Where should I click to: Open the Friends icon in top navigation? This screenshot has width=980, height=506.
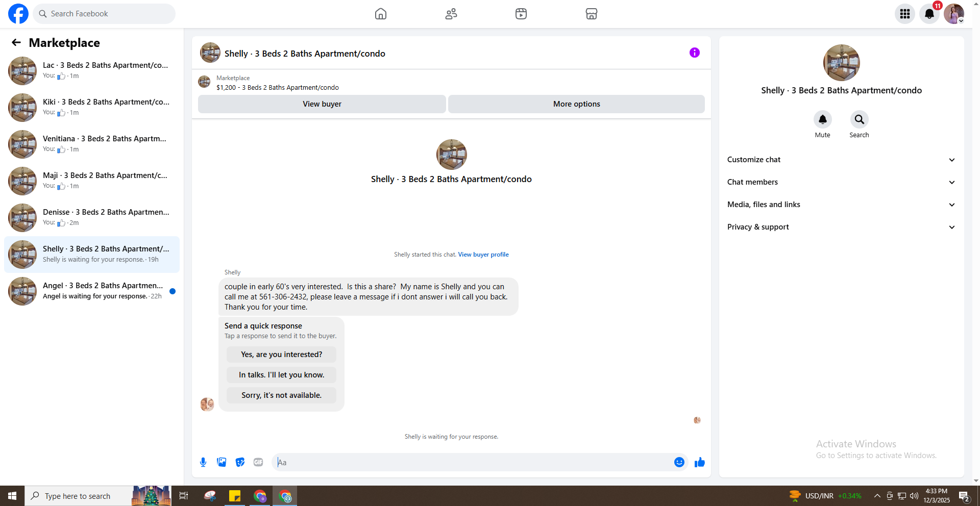pos(451,14)
